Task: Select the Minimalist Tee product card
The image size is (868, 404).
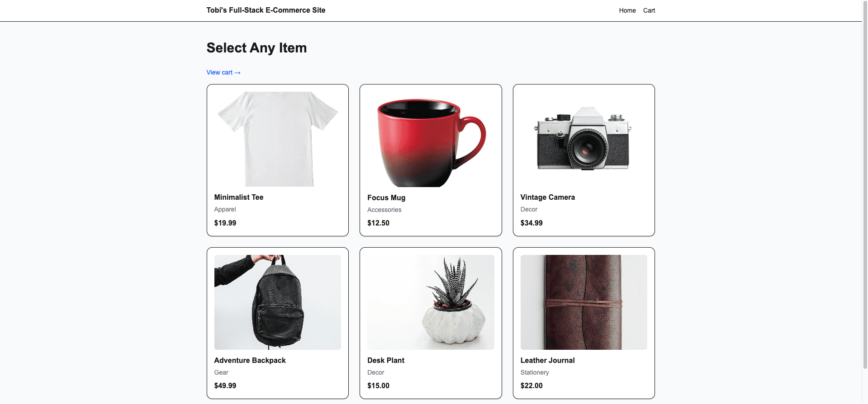Action: pos(277,160)
